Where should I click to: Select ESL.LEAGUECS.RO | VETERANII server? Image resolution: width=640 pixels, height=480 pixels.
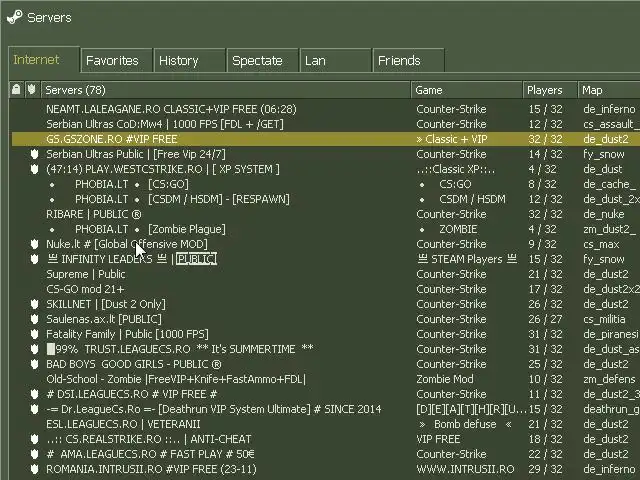tap(123, 424)
